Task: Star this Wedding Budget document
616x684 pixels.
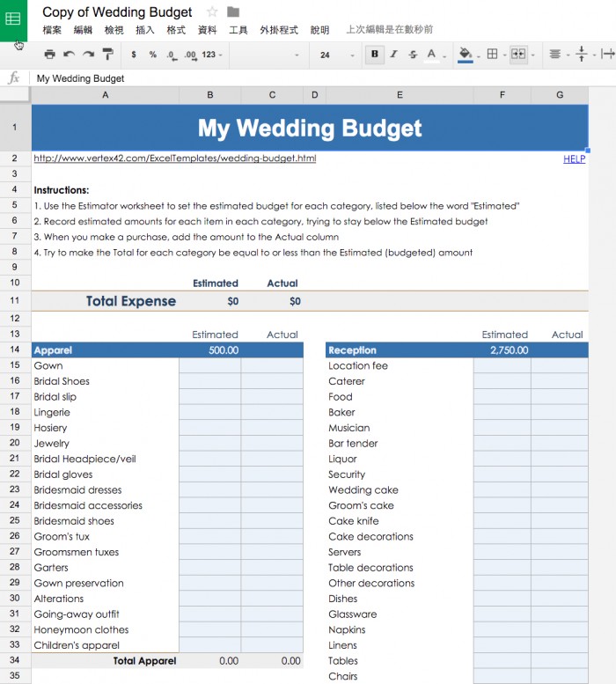Action: (212, 12)
